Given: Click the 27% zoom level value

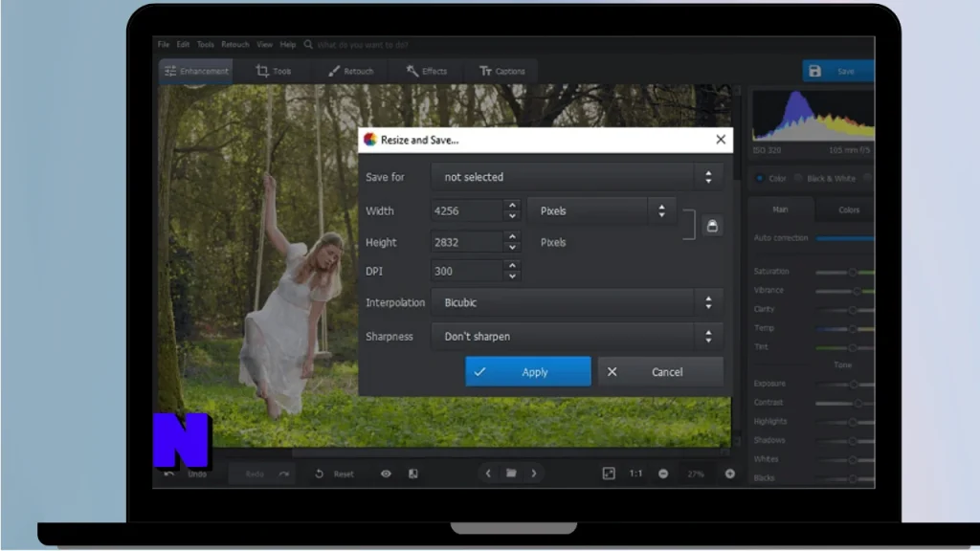Looking at the screenshot, I should (696, 474).
